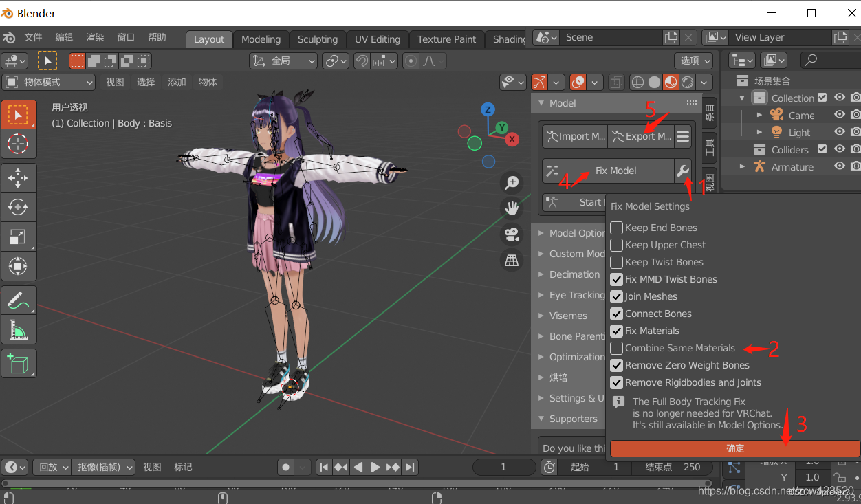Select the Measure tool
Viewport: 861px width, 504px height.
click(x=18, y=329)
